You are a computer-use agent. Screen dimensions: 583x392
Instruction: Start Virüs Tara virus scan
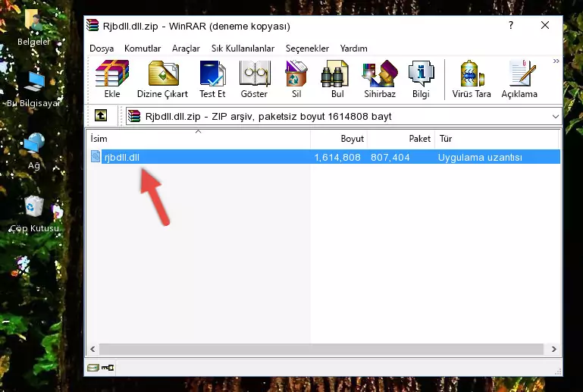point(472,79)
